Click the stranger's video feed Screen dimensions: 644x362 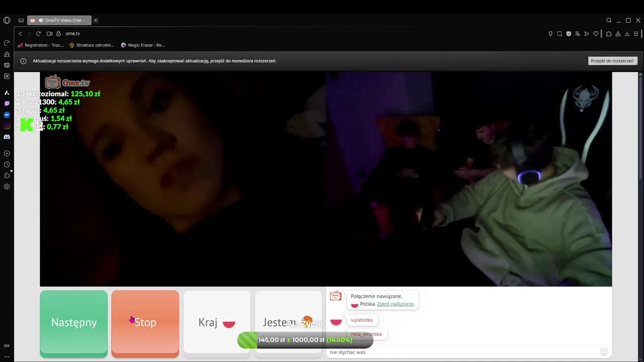click(183, 179)
